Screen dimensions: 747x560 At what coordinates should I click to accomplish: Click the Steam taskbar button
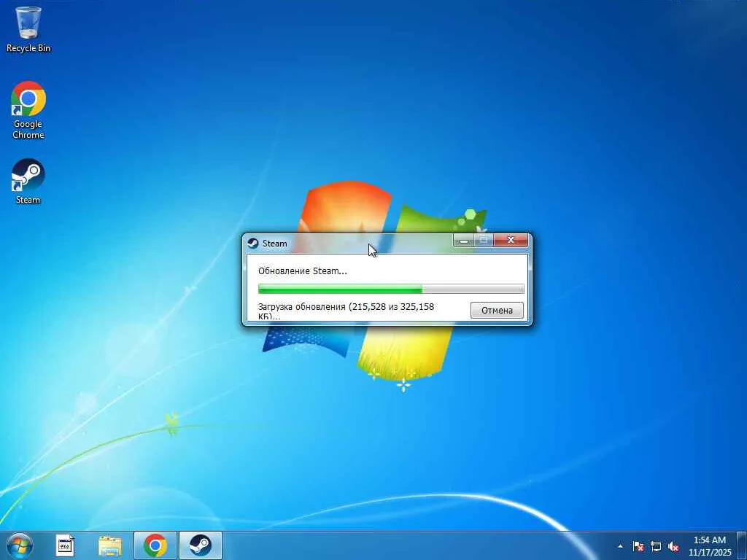[x=201, y=545]
